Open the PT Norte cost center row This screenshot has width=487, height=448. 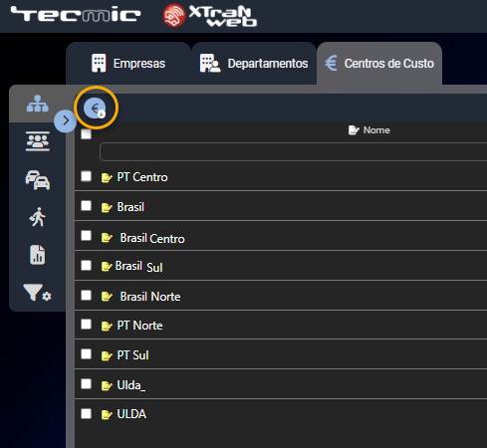point(281,325)
